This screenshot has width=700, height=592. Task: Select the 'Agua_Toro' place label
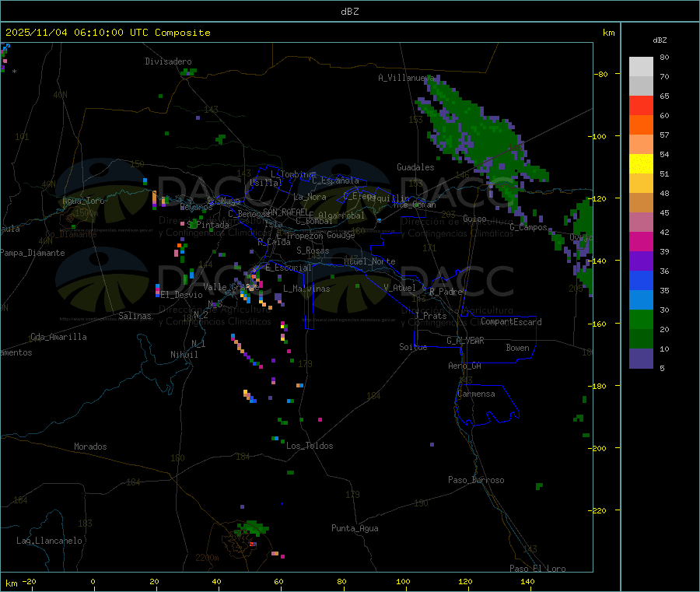tap(83, 201)
